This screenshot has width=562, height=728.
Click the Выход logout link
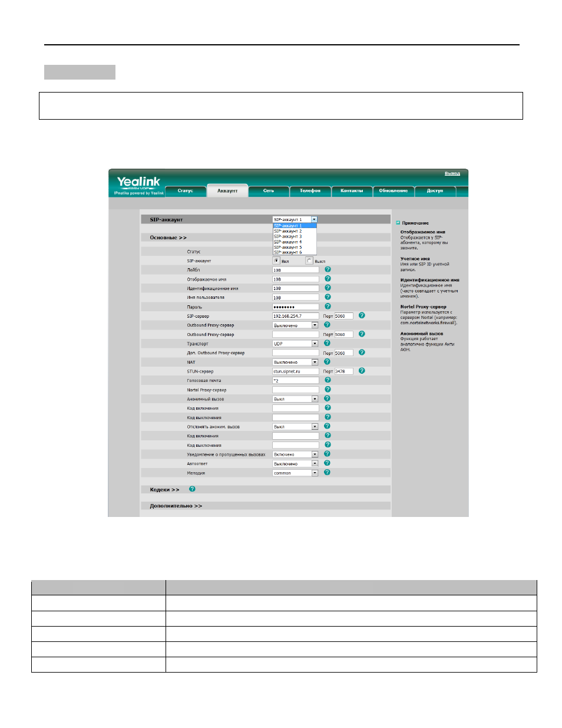point(452,173)
